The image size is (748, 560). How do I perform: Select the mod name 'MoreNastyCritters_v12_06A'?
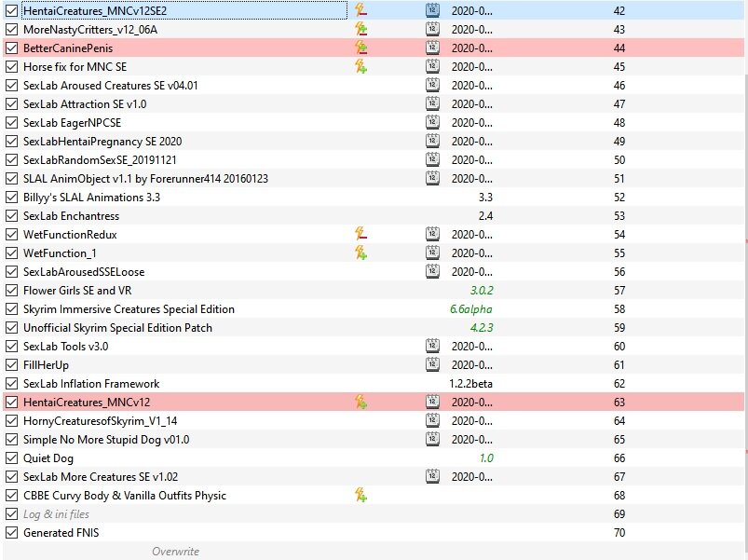coord(90,30)
